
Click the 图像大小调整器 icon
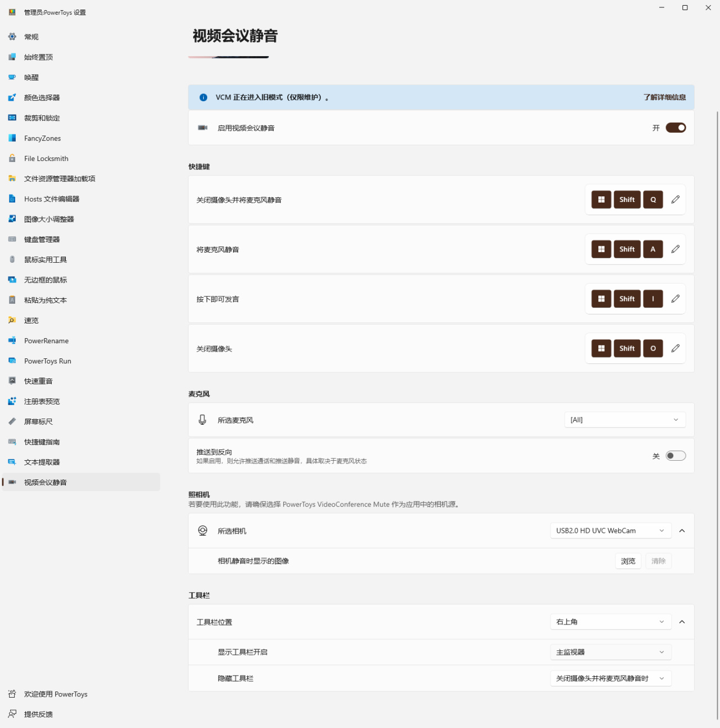point(12,219)
